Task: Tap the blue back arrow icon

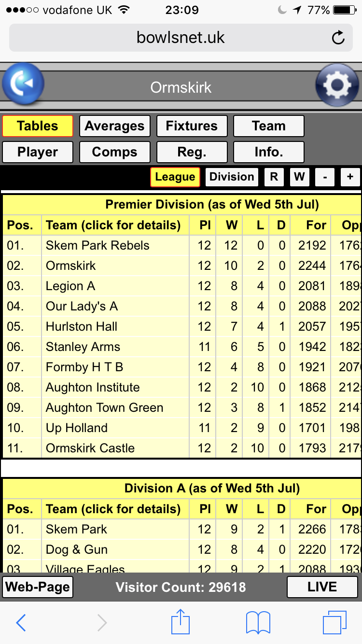Action: click(x=23, y=85)
